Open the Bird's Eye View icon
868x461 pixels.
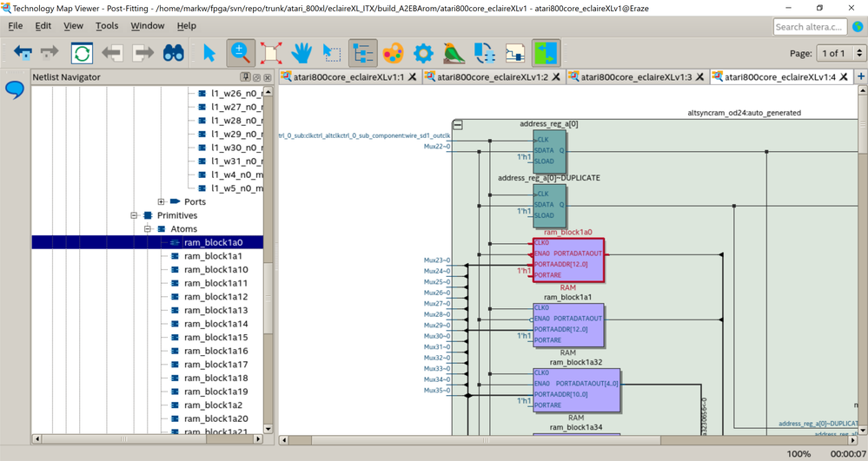pos(454,54)
